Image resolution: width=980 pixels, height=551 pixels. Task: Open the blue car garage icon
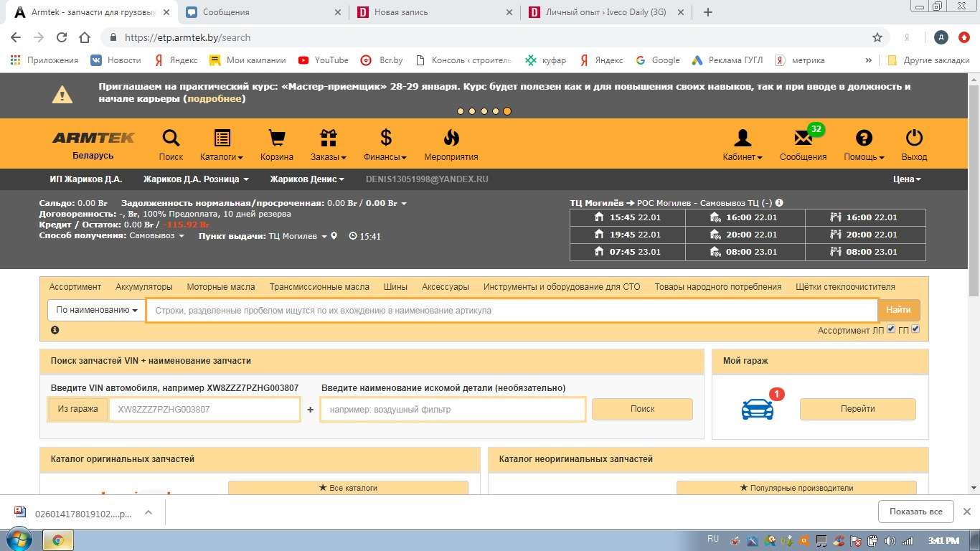click(758, 409)
